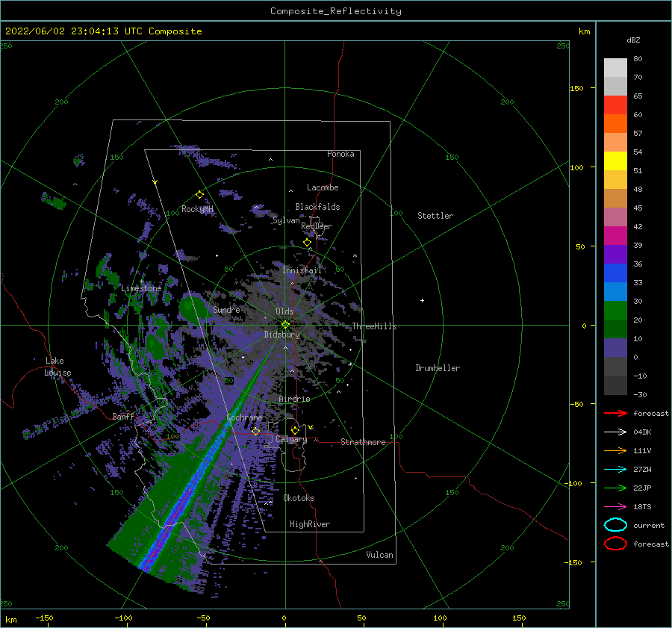Click the magenta 42 dBZ color swatch

coord(615,235)
